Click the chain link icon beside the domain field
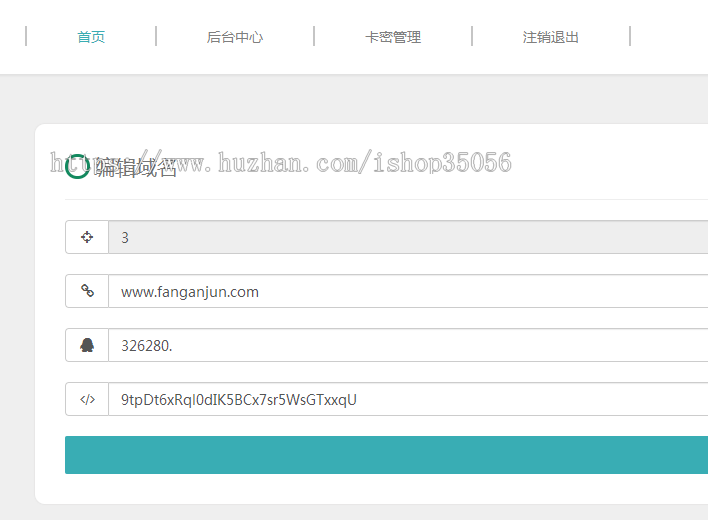Screen dimensions: 708x520 [87, 291]
